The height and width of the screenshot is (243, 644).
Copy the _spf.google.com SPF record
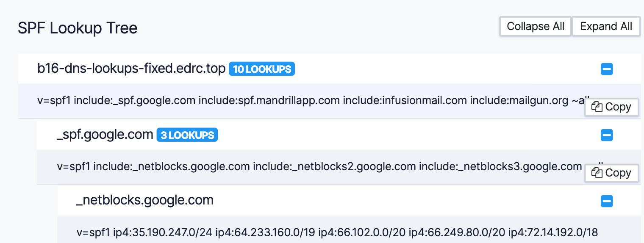click(611, 173)
